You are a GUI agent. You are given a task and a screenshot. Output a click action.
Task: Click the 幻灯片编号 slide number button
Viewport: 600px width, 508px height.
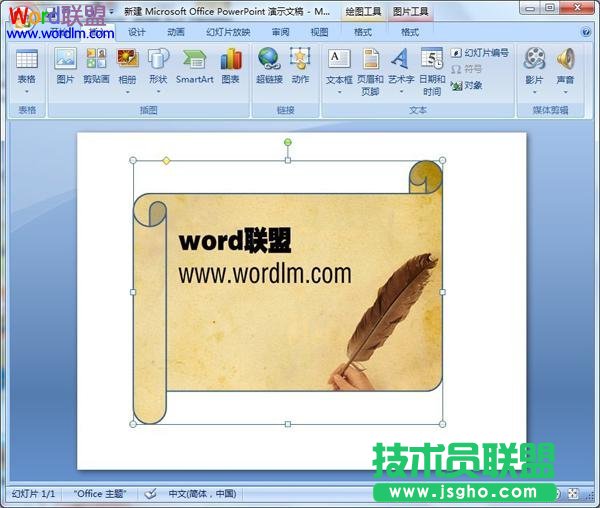[x=480, y=53]
